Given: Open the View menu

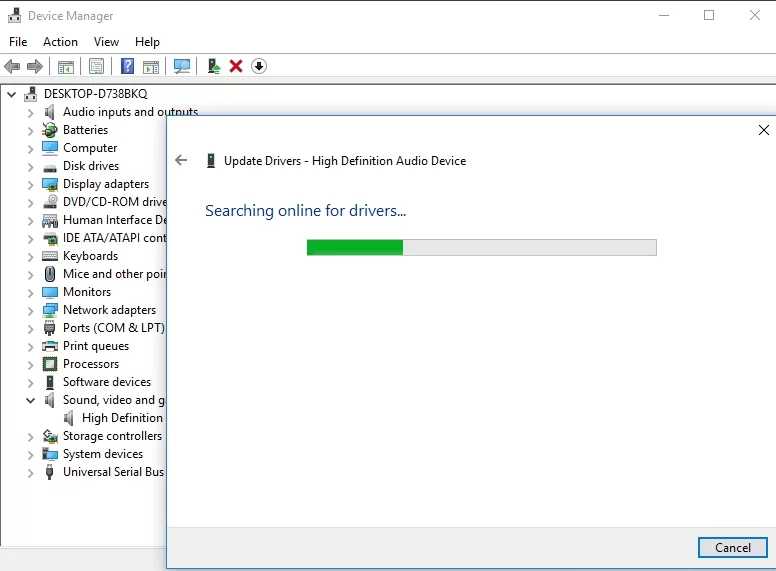Looking at the screenshot, I should pos(106,42).
